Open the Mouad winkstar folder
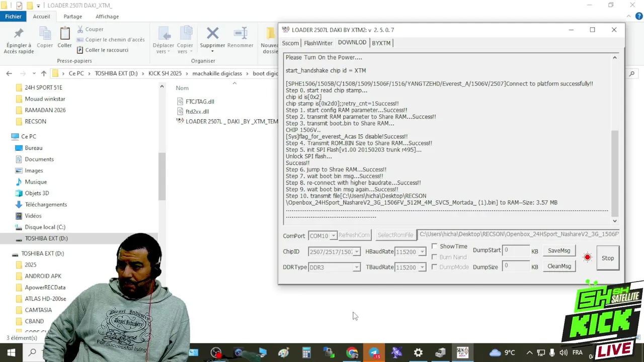Screen dimensions: 644x362 [45, 99]
